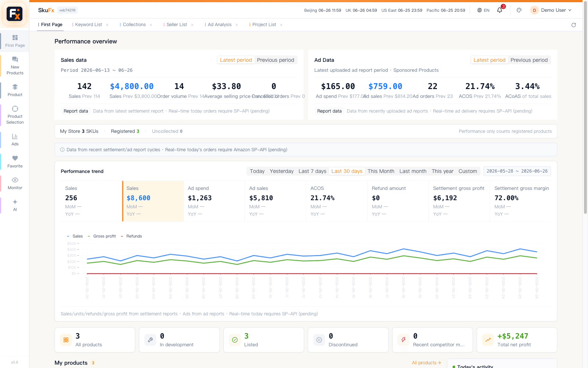
Task: Click the SkuFx logo icon
Action: (14, 14)
